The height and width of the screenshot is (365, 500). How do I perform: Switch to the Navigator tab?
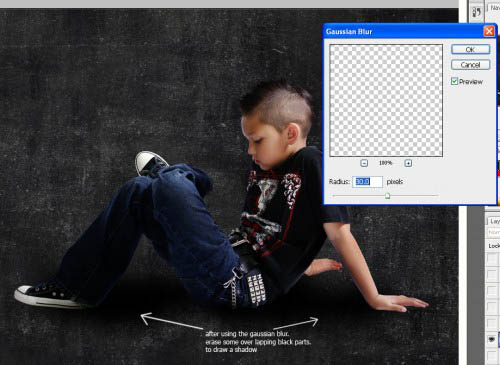pos(495,7)
